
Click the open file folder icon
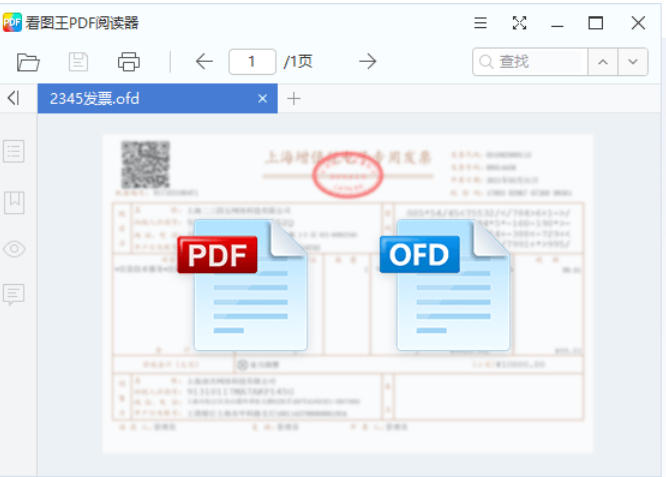[x=29, y=62]
